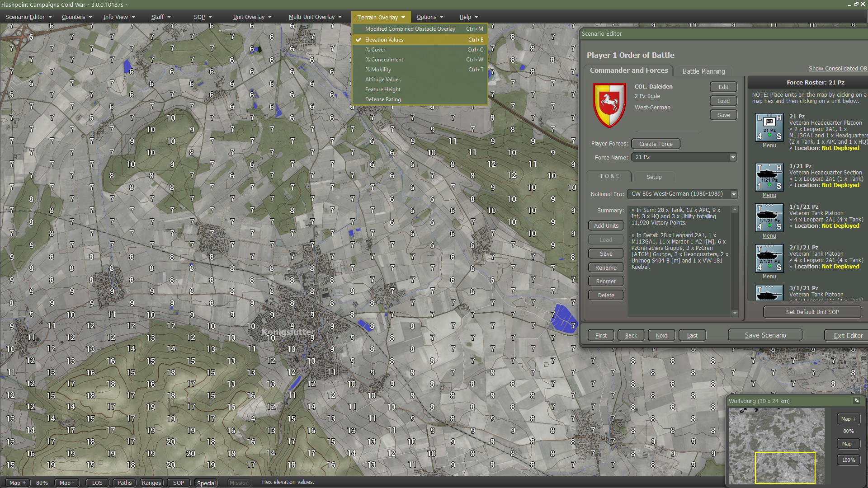Click the 2 Pz Bgde shield emblem
The width and height of the screenshot is (868, 488).
click(x=609, y=105)
